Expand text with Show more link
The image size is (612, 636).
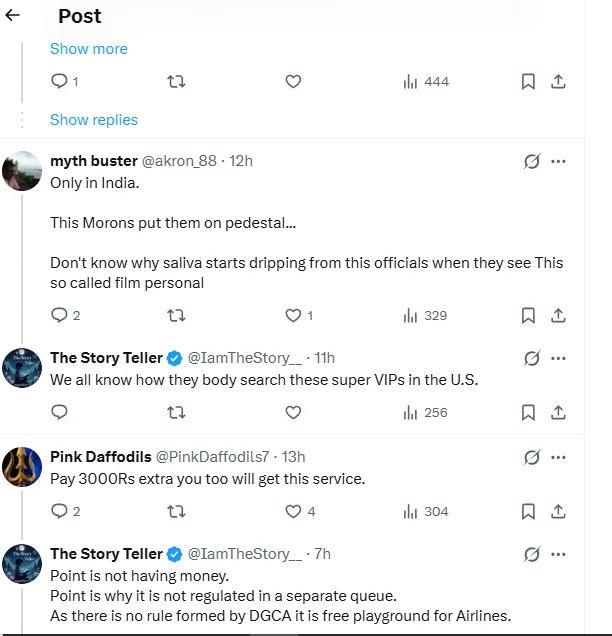click(x=89, y=48)
